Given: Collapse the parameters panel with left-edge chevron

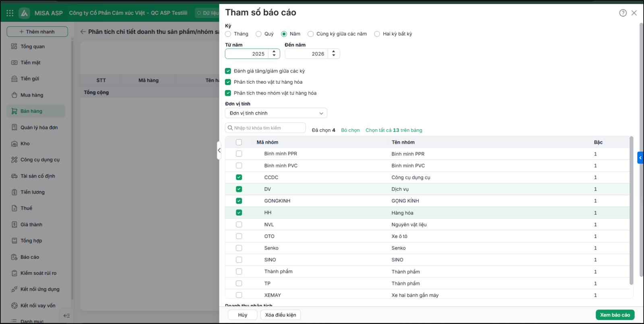Looking at the screenshot, I should coord(219,150).
